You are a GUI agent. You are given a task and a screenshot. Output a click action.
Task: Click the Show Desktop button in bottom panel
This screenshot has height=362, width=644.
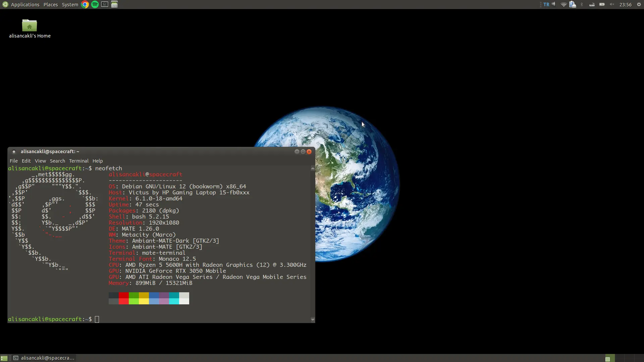4,358
